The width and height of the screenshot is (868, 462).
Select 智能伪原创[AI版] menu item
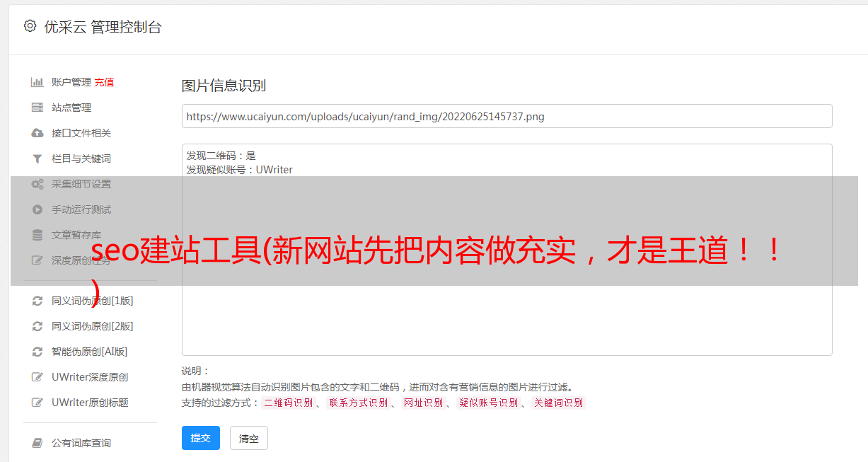point(90,352)
